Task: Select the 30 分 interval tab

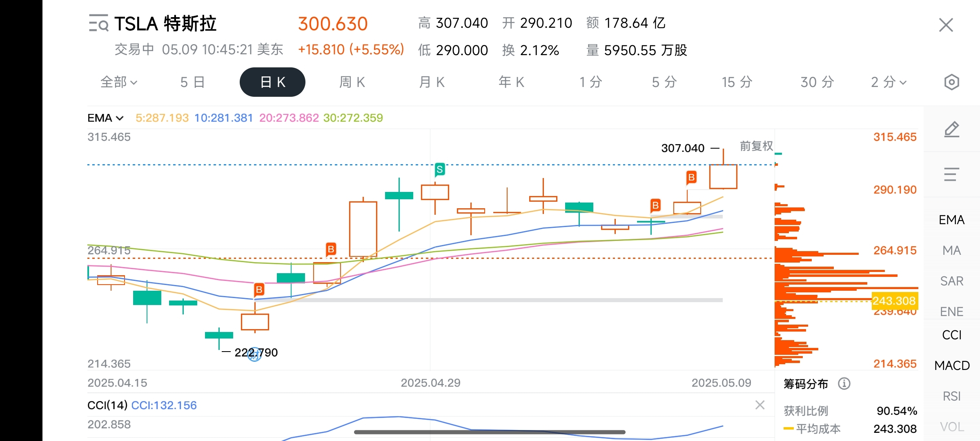Action: pos(817,82)
